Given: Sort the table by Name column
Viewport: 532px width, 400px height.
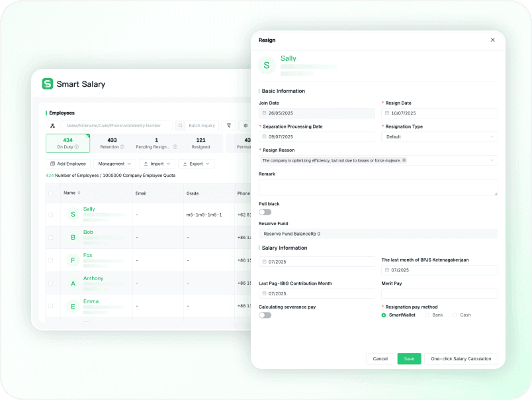Looking at the screenshot, I should pyautogui.click(x=79, y=193).
